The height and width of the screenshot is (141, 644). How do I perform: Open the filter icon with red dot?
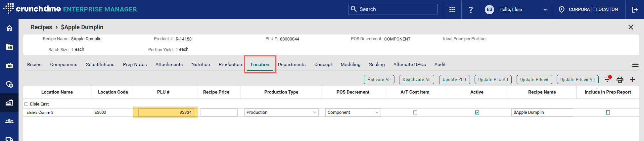pyautogui.click(x=608, y=79)
